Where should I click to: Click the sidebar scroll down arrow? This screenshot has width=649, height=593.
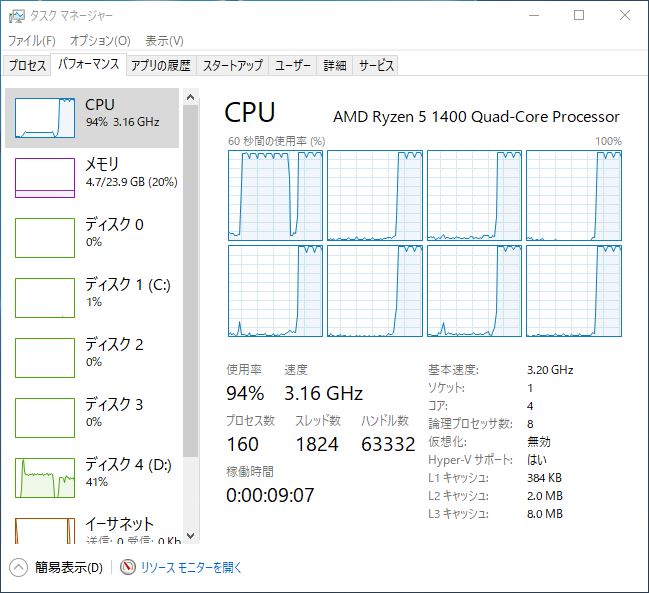[190, 535]
